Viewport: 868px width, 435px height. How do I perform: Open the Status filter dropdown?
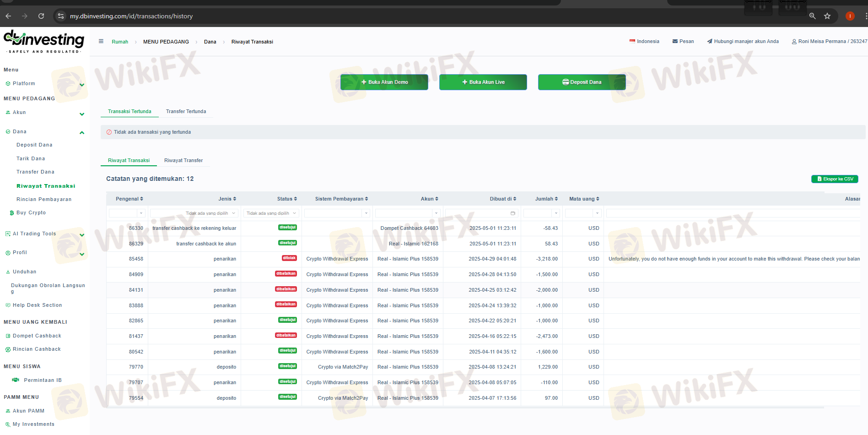[x=271, y=213]
